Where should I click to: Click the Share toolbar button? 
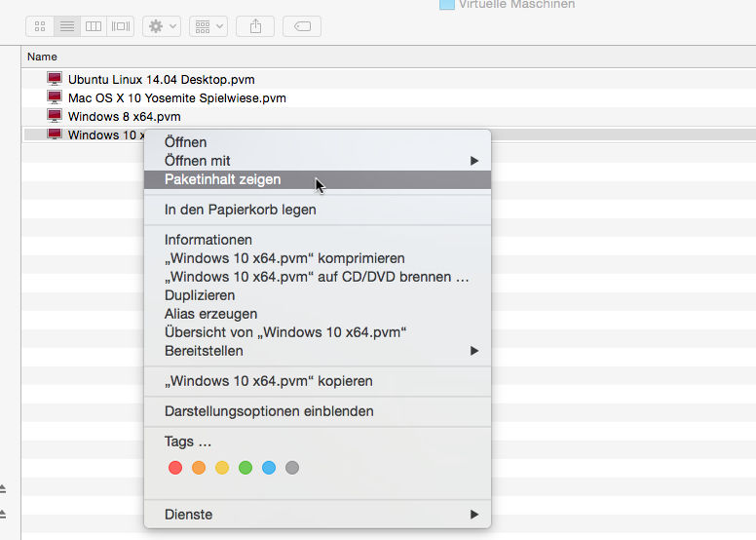(x=255, y=26)
